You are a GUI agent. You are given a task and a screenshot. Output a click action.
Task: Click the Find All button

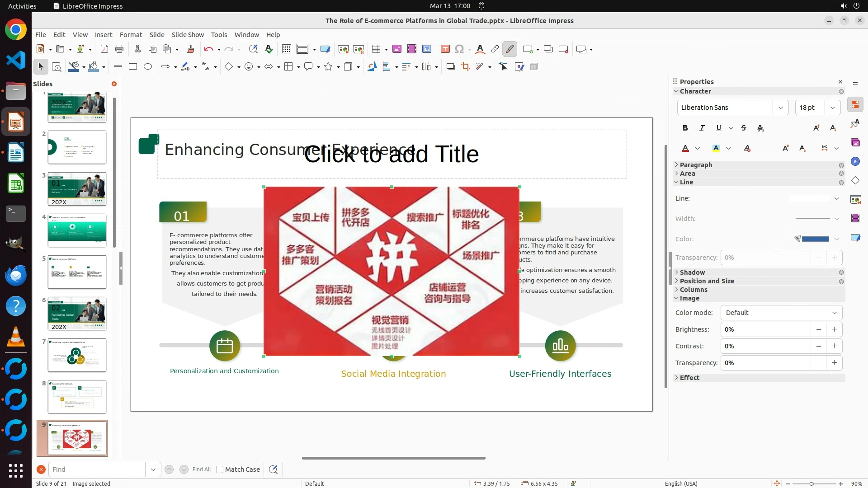point(201,469)
